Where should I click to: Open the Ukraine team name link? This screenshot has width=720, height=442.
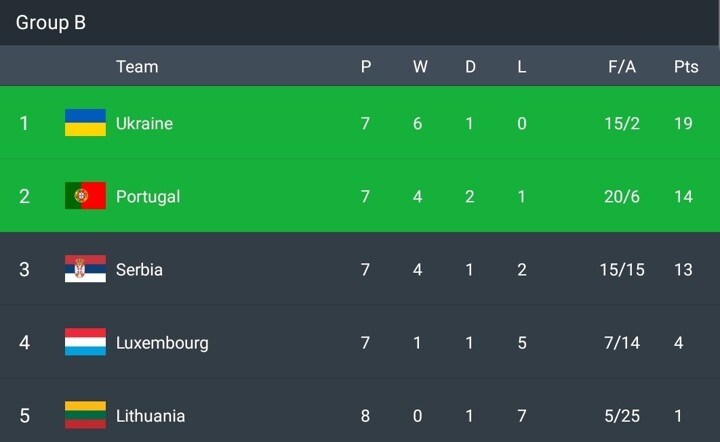point(144,123)
